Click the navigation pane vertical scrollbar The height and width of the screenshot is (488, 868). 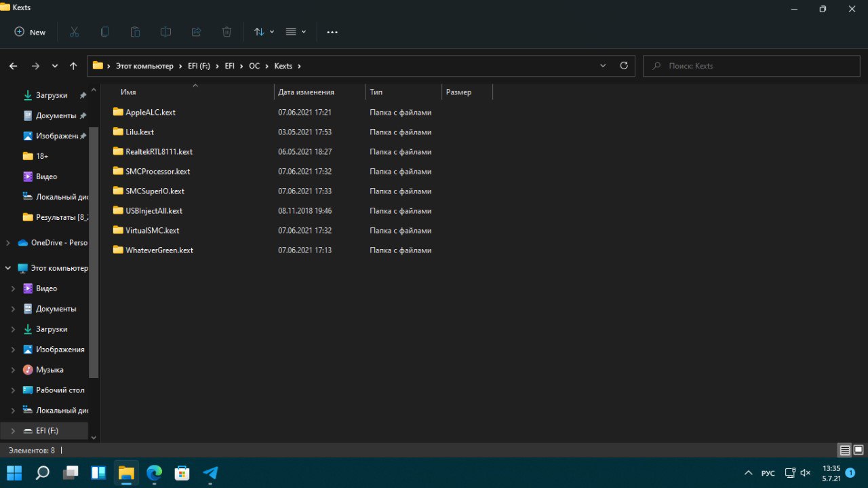tap(94, 251)
